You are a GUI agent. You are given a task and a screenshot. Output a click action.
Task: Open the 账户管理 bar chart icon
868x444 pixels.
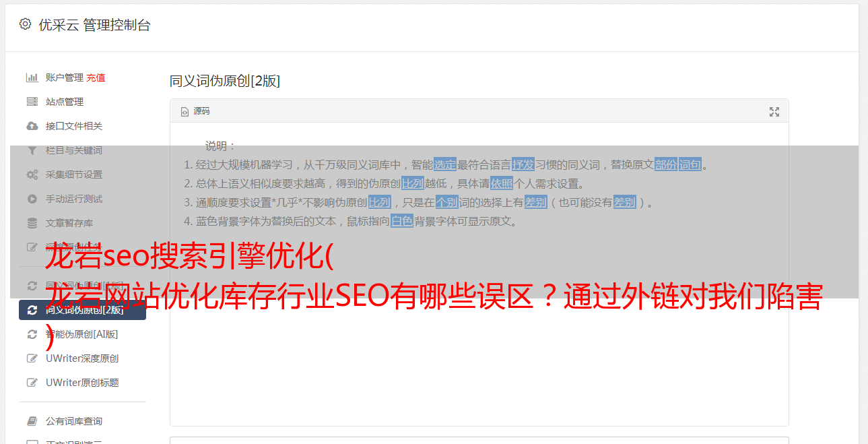click(32, 77)
